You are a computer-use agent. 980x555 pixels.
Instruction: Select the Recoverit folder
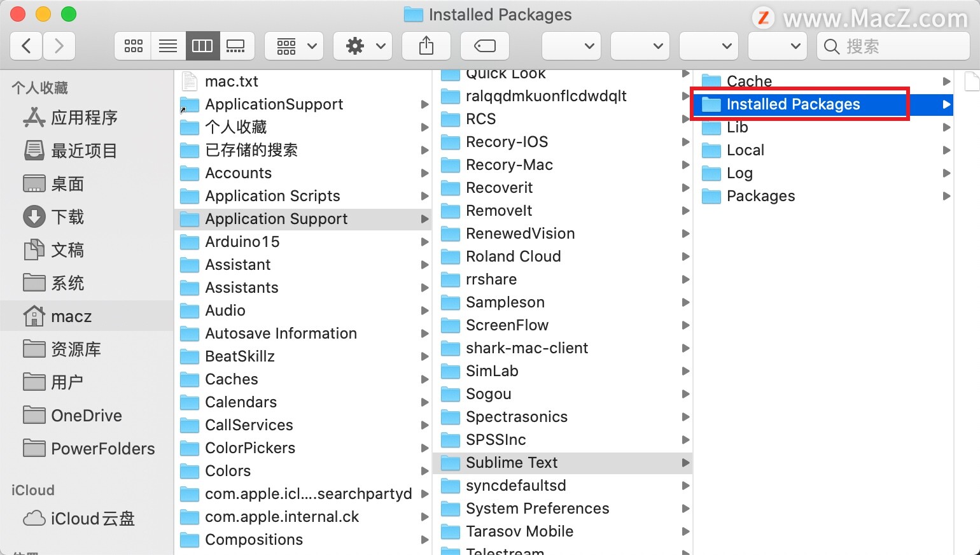pos(563,188)
